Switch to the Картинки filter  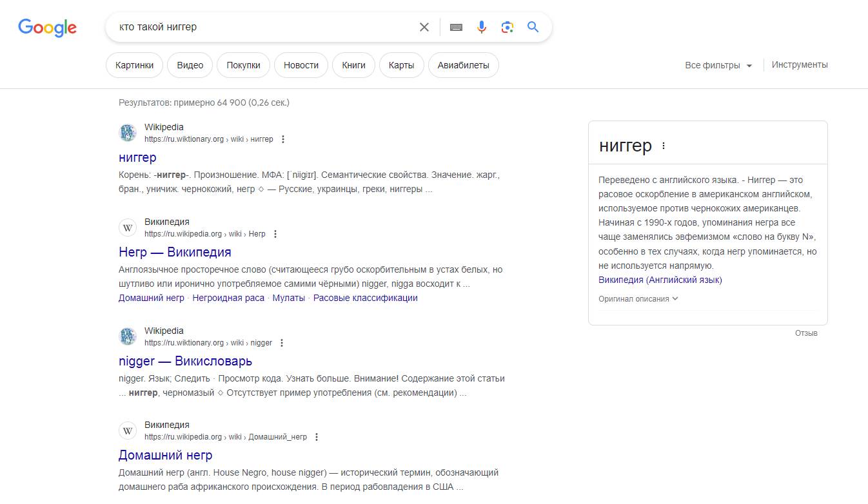point(134,65)
